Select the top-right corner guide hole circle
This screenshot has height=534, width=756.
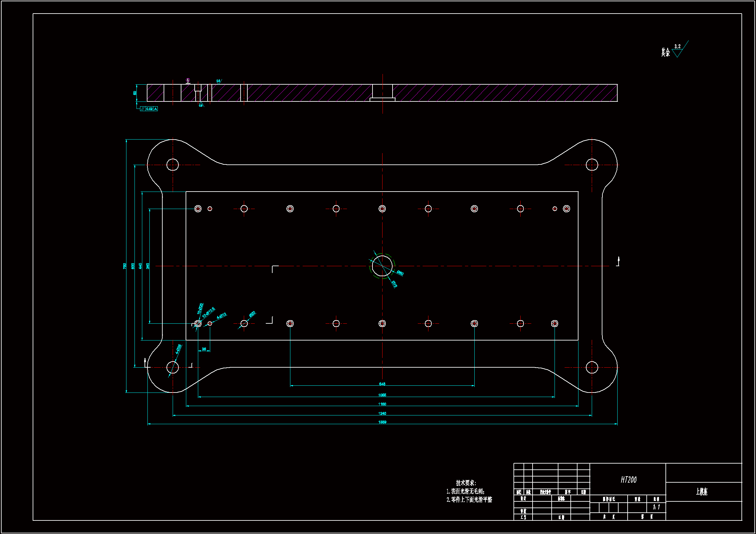tap(592, 165)
